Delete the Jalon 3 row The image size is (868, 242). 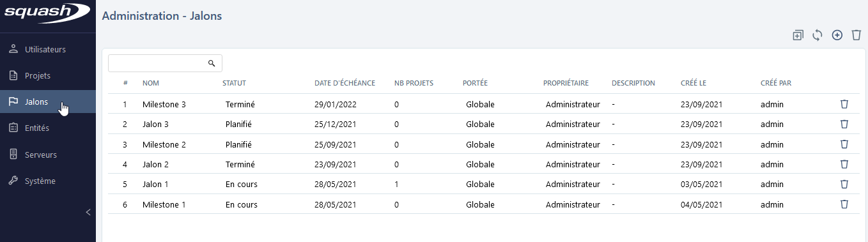click(844, 124)
